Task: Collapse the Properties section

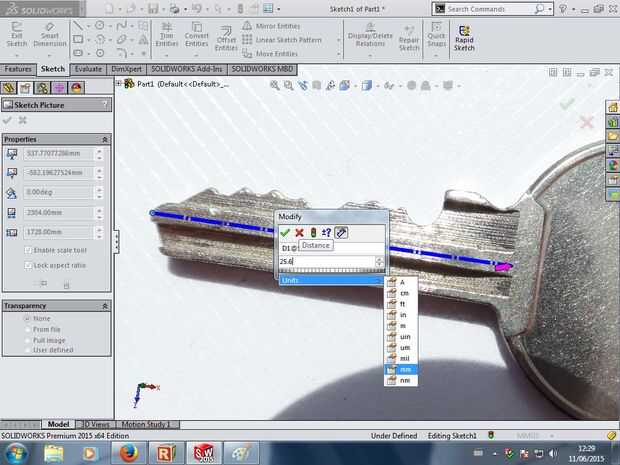Action: point(105,140)
